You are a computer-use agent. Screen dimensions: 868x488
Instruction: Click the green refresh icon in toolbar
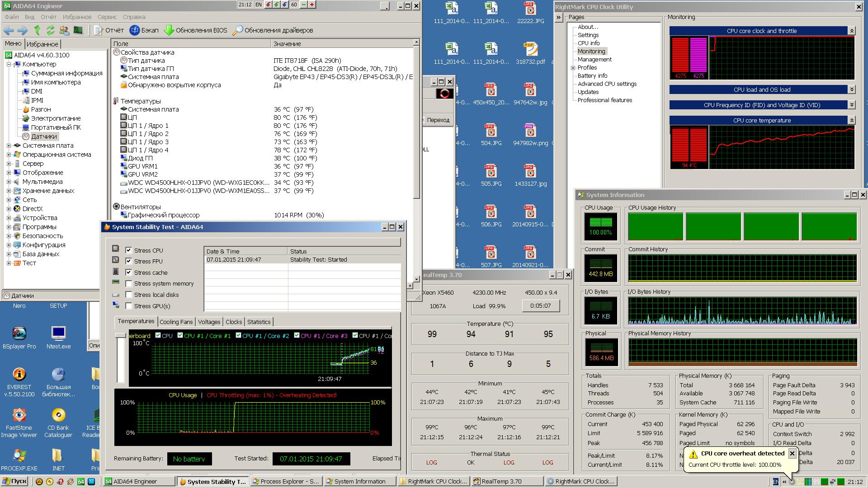[x=51, y=30]
